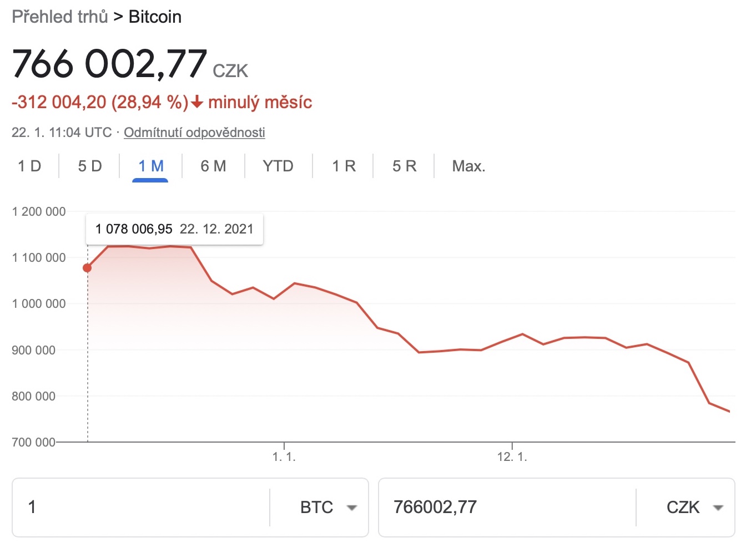Show the 5 R five-year range
The width and height of the screenshot is (756, 548).
tap(404, 166)
